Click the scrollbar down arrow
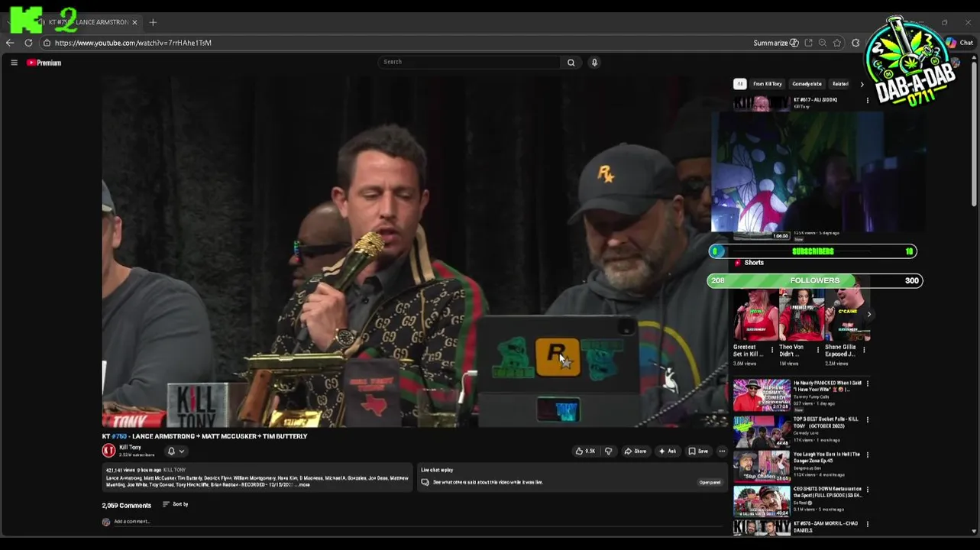980x550 pixels. click(973, 531)
